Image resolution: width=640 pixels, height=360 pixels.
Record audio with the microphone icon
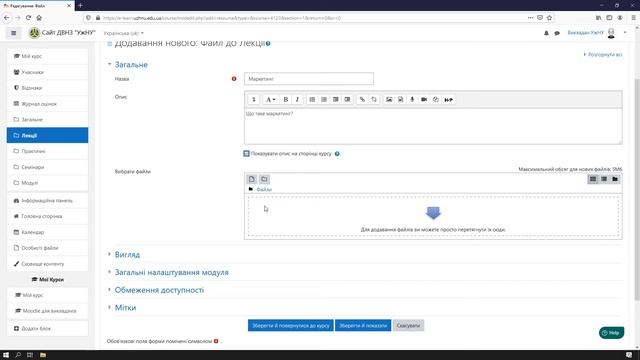412,100
